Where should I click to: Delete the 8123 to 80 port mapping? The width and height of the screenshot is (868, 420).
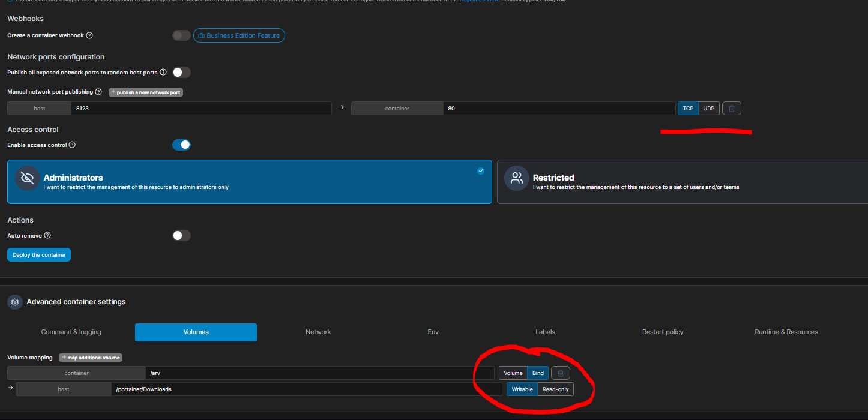point(732,109)
